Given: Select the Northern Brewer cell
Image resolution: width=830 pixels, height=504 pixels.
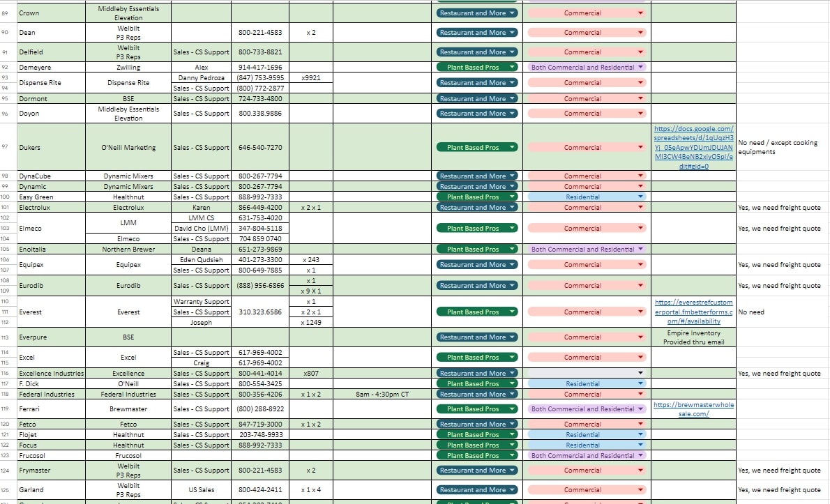Looking at the screenshot, I should [128, 250].
